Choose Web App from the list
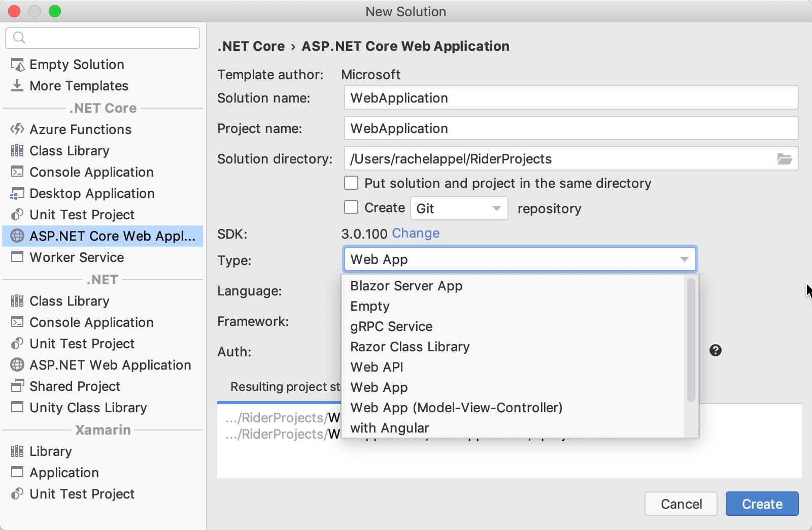This screenshot has width=812, height=530. coord(513,387)
